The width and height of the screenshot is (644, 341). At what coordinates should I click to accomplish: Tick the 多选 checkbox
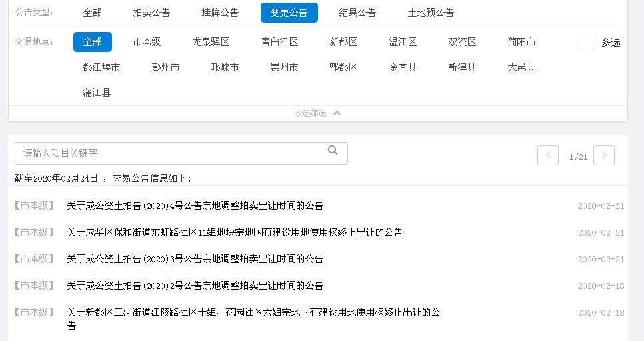(x=588, y=43)
